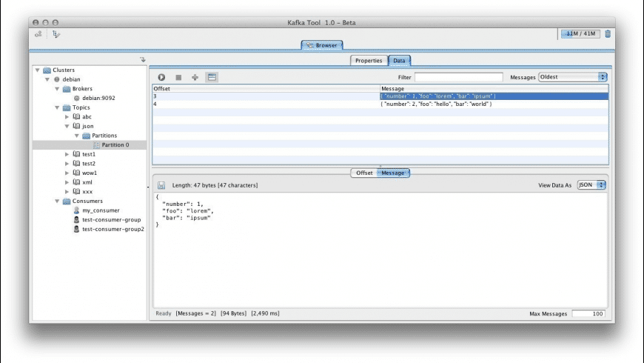Image resolution: width=644 pixels, height=363 pixels.
Task: Expand the xxx topic
Action: (x=67, y=192)
